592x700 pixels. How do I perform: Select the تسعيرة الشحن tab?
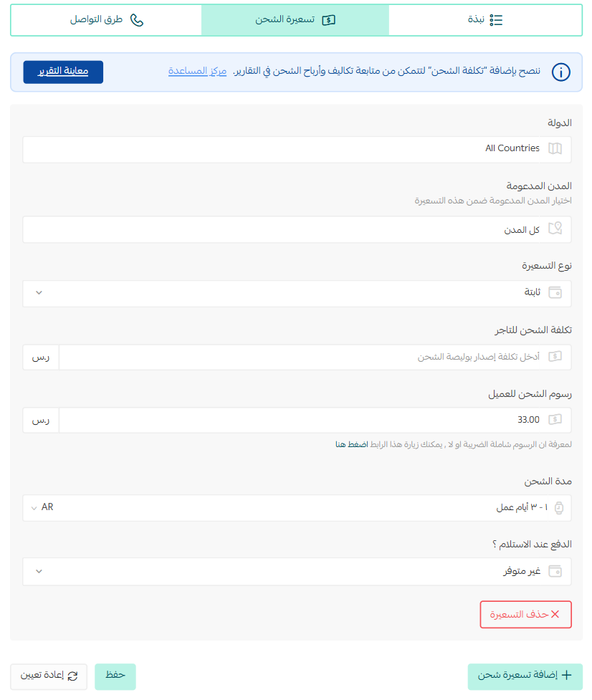pos(295,20)
